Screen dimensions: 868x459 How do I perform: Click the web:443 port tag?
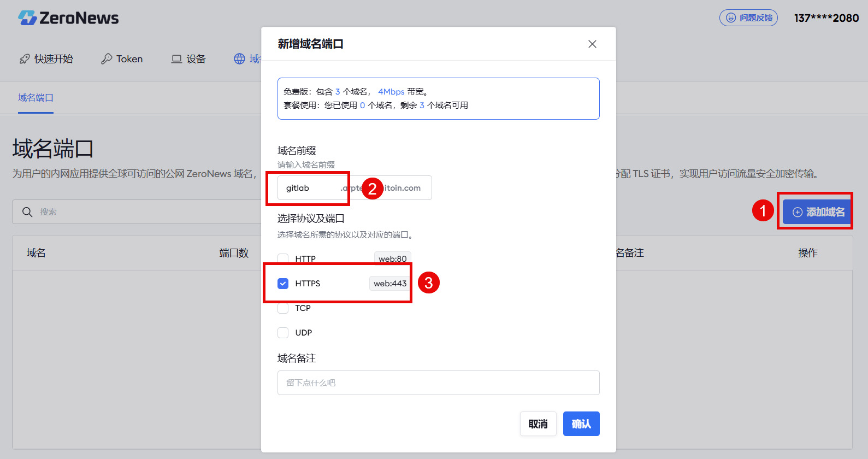390,283
